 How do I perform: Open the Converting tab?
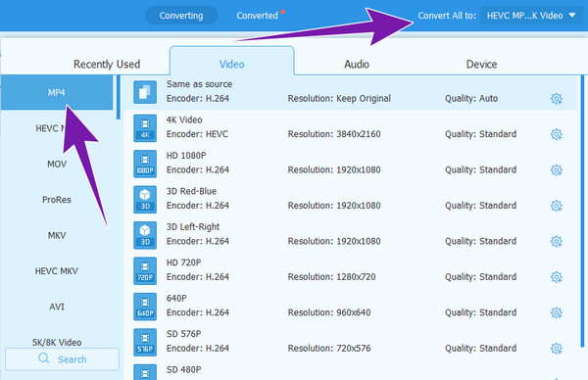(181, 16)
